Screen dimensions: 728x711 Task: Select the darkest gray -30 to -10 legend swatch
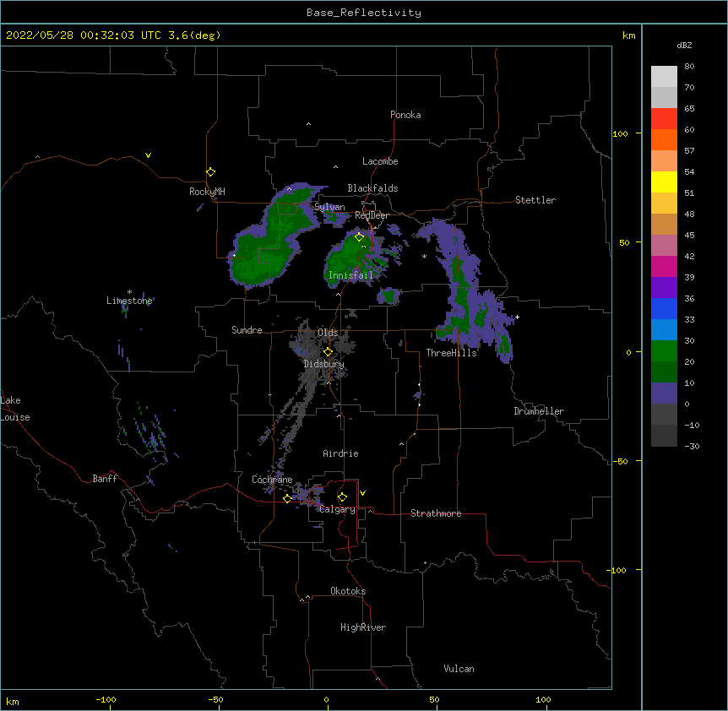(664, 436)
